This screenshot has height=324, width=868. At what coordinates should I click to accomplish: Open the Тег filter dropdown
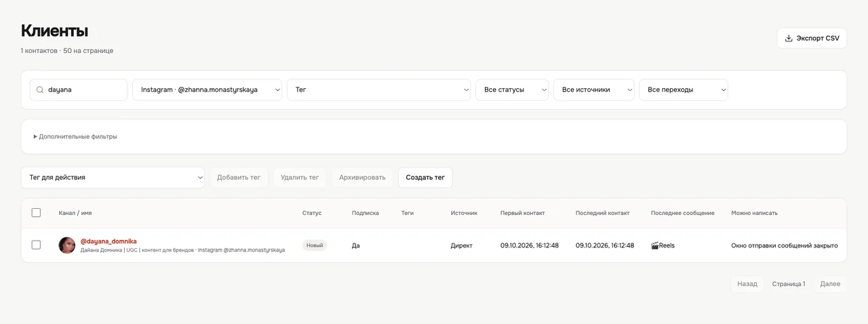379,89
